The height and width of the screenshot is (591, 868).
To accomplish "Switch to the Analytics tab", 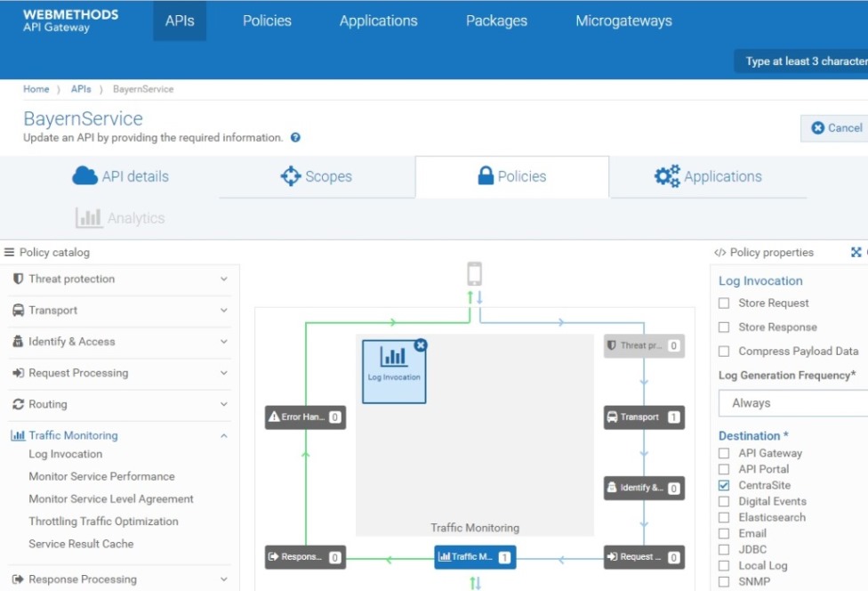I will [121, 218].
